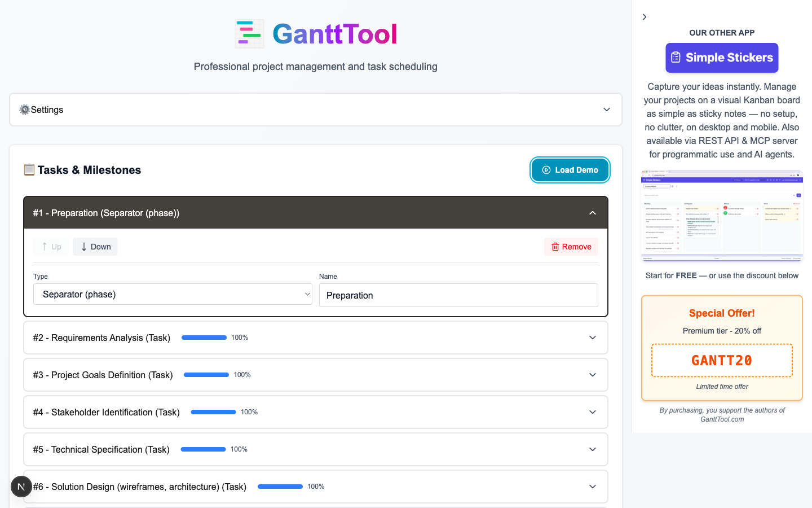The width and height of the screenshot is (812, 508).
Task: Click the Simple Stickers screenshot thumbnail
Action: pos(722,216)
